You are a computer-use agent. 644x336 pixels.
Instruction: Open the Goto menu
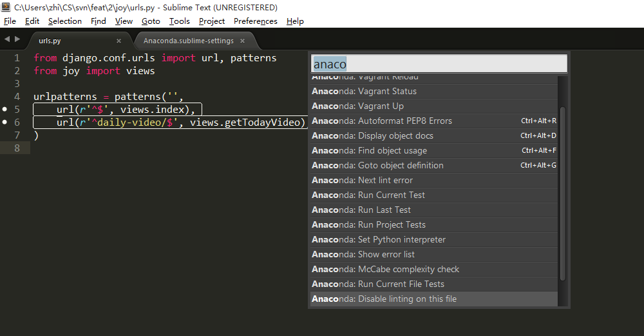point(151,21)
